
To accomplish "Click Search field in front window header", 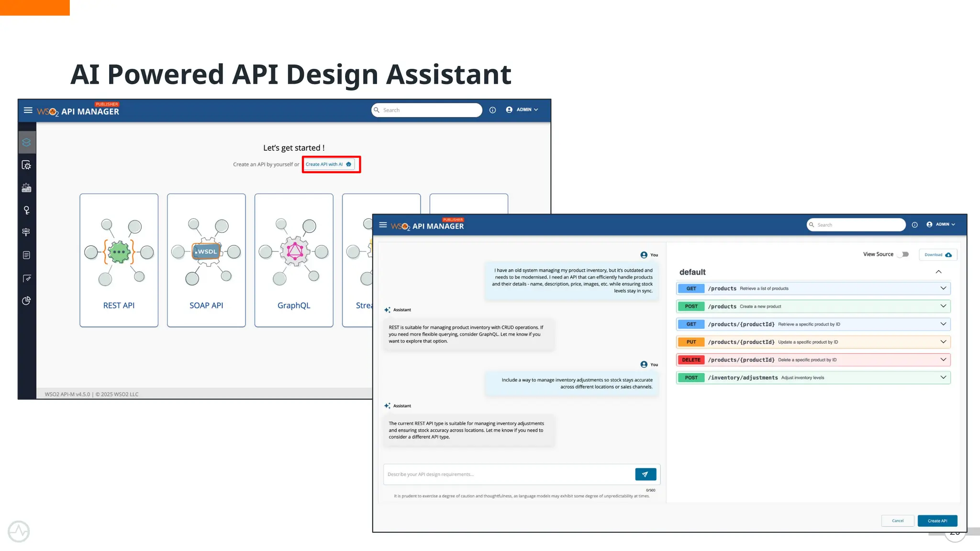I will (856, 225).
